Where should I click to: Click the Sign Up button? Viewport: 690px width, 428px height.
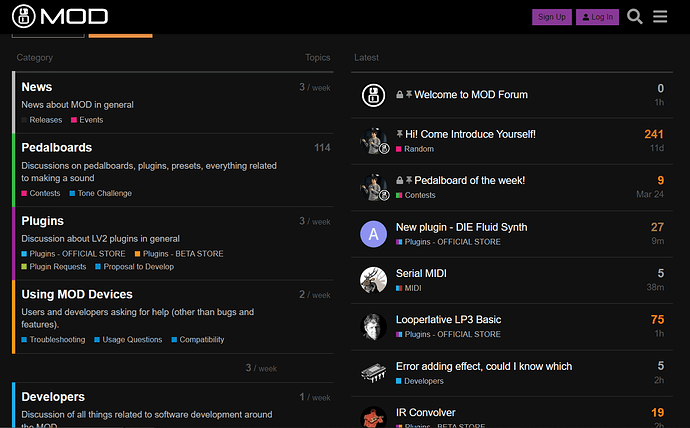pos(552,17)
